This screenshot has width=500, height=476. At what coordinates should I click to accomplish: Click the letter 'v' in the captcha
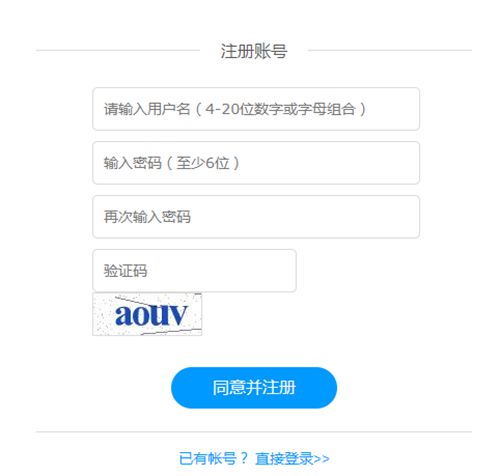(178, 315)
